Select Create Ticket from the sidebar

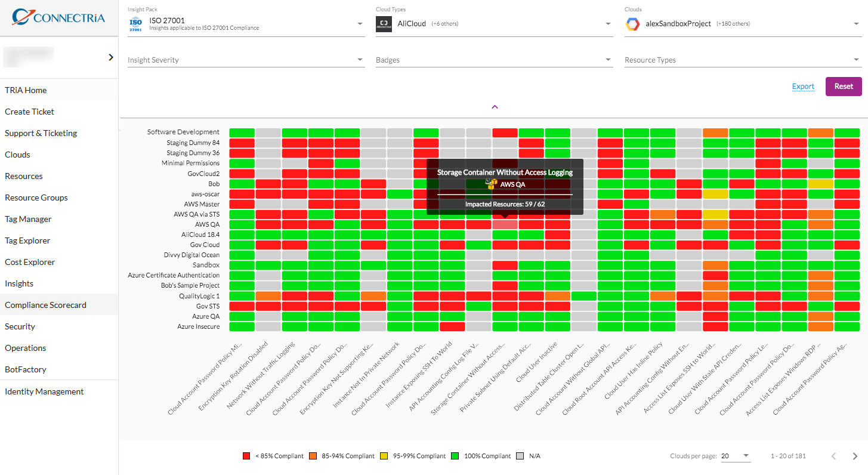coord(59,112)
